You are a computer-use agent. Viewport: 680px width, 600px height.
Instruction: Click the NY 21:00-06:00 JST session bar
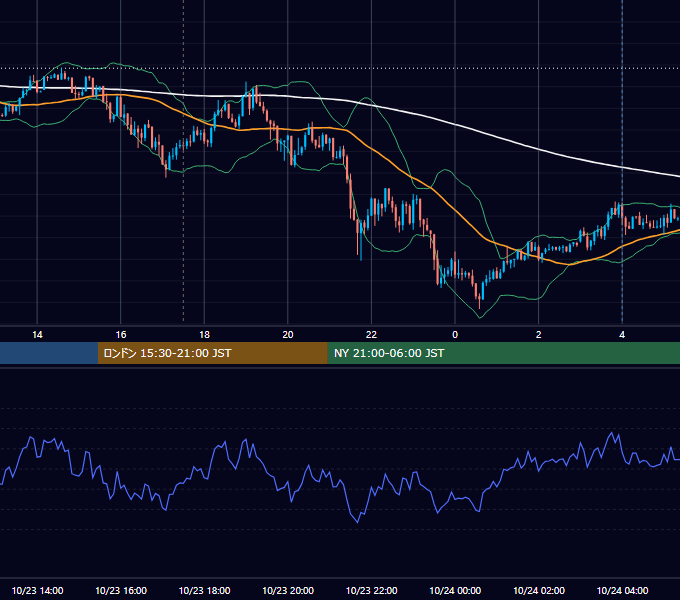[x=503, y=353]
